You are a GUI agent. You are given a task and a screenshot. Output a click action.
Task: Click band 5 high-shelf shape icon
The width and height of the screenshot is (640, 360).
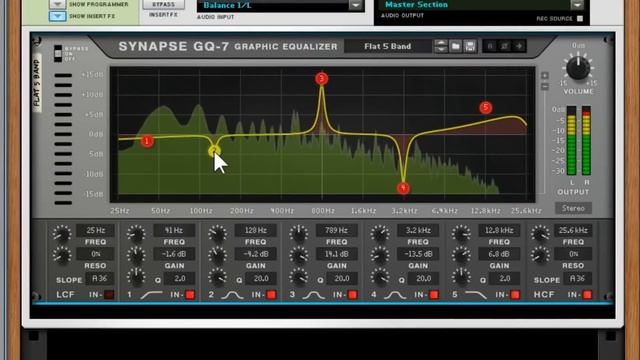pos(476,295)
